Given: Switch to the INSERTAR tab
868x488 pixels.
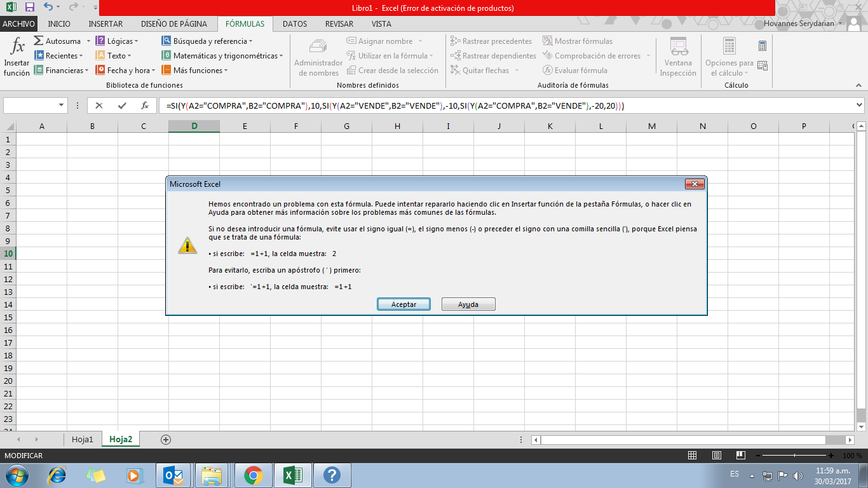Looking at the screenshot, I should (x=105, y=24).
